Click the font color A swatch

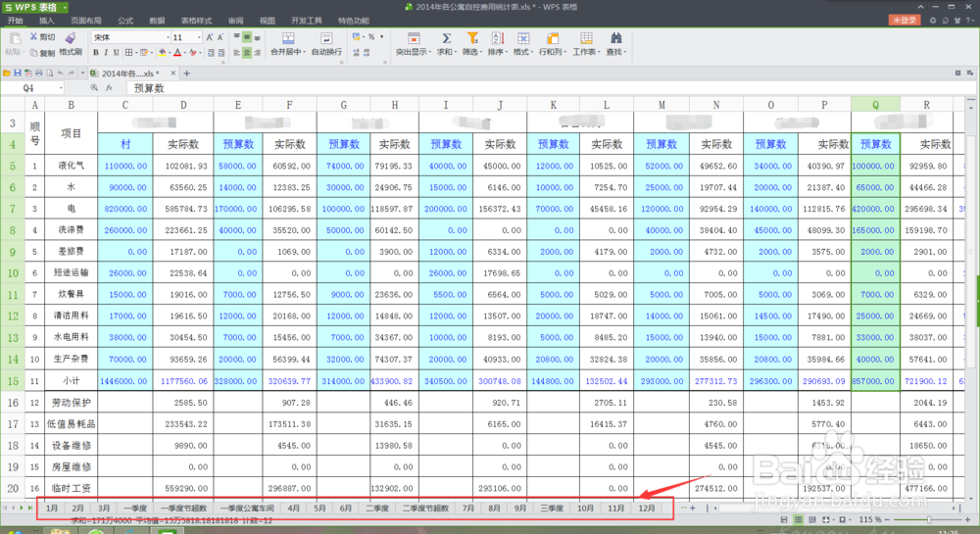tap(177, 53)
